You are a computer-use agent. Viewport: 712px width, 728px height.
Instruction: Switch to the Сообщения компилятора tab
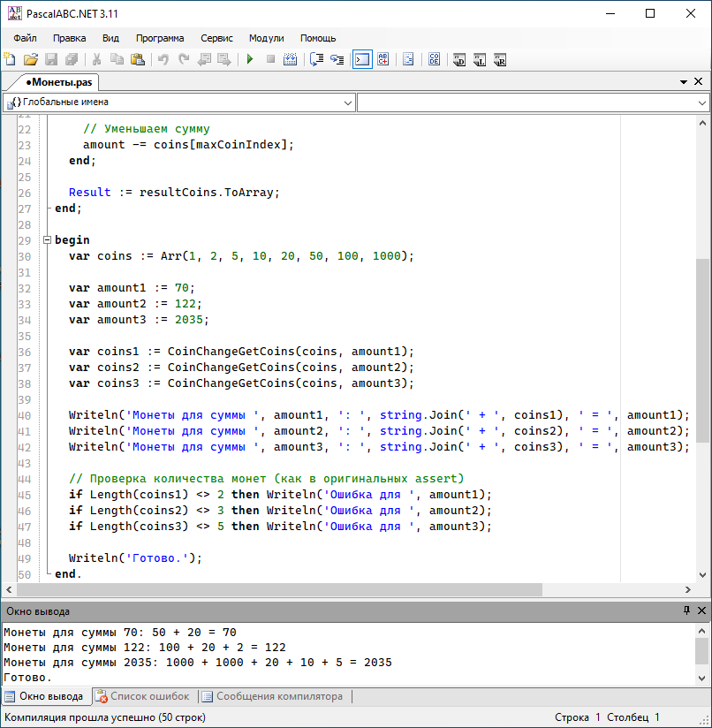point(272,696)
